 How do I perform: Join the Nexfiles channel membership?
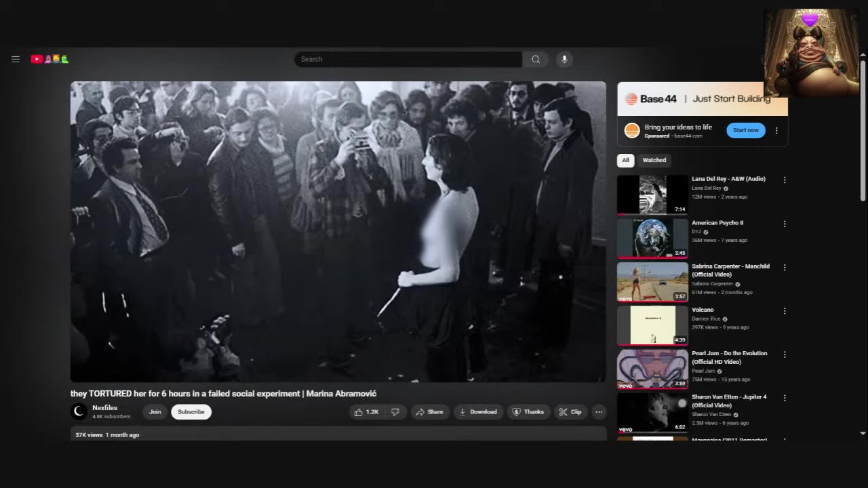point(155,412)
